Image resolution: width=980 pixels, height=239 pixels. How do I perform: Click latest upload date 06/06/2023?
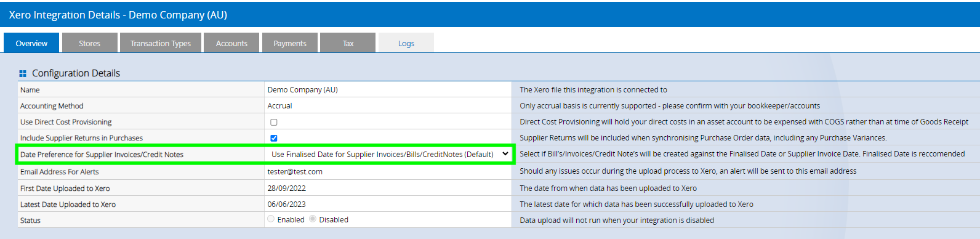pyautogui.click(x=286, y=205)
